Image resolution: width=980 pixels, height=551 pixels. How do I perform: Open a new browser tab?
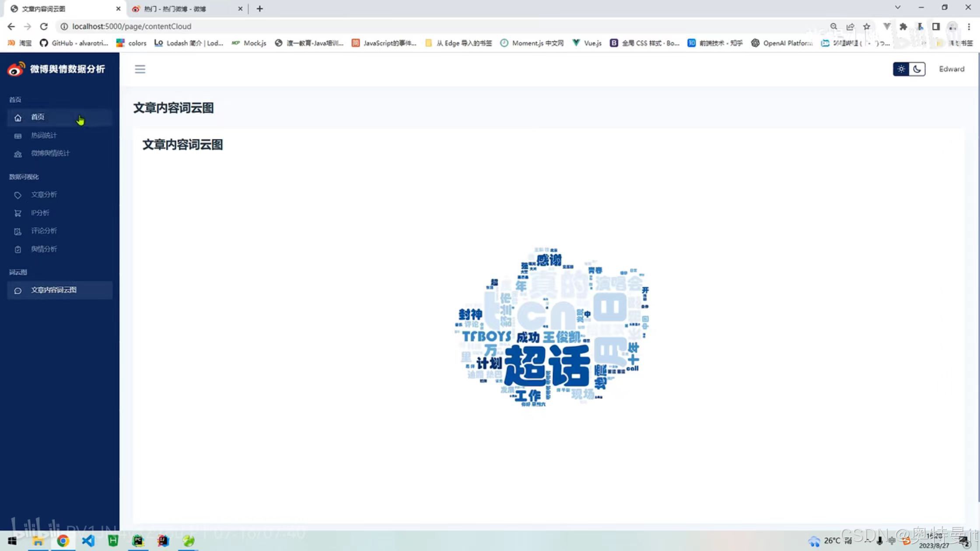click(259, 9)
